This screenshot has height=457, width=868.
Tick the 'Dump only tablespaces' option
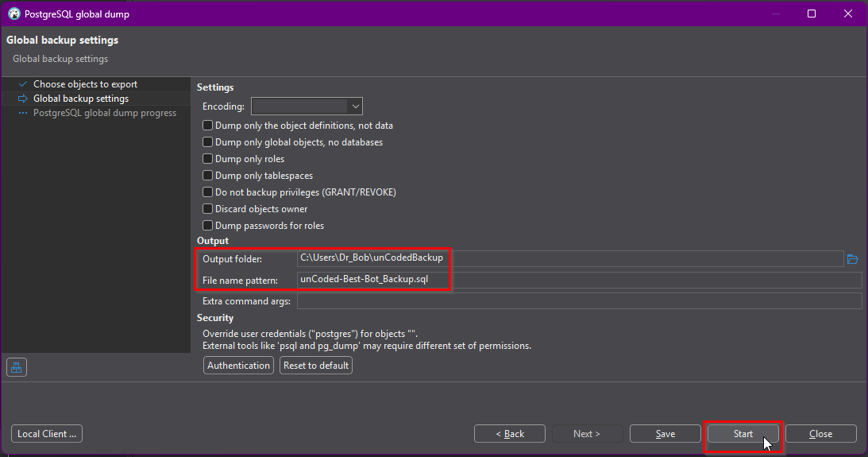click(x=208, y=176)
